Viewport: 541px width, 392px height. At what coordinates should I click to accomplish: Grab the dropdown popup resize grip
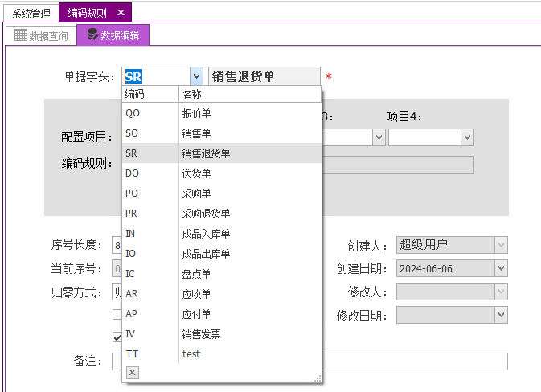(x=318, y=378)
